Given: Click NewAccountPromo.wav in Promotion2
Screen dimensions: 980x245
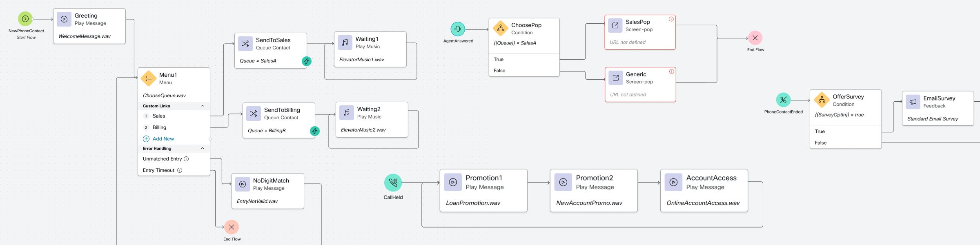Looking at the screenshot, I should [589, 203].
